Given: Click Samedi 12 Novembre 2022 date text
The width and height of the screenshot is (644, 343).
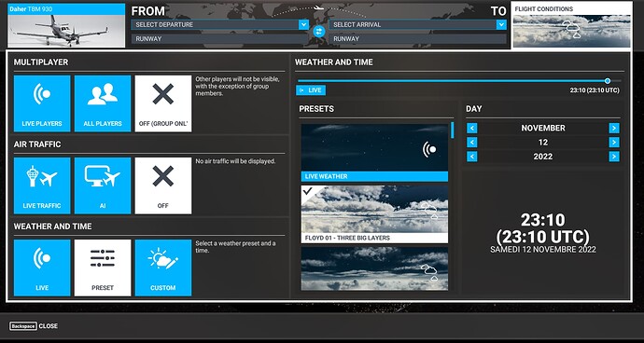Looking at the screenshot, I should (x=543, y=250).
